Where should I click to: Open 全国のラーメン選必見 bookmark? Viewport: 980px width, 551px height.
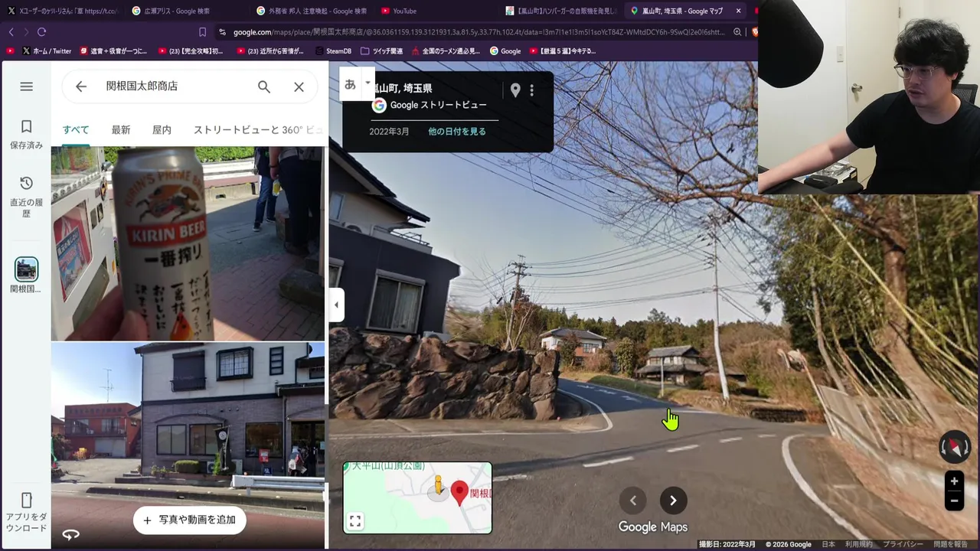pos(445,51)
